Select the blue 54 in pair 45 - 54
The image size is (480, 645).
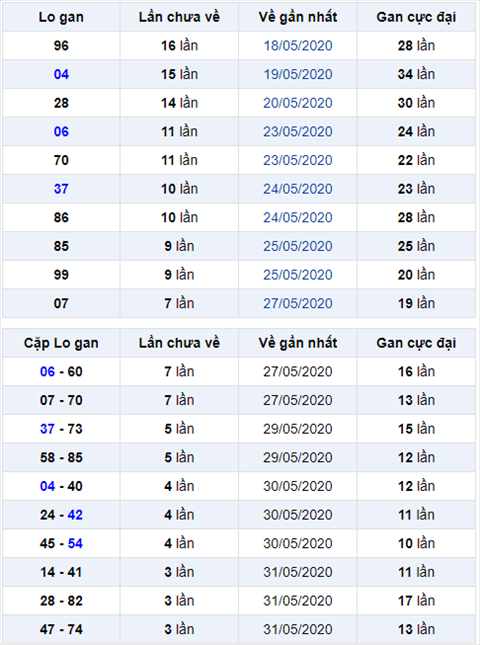pyautogui.click(x=75, y=543)
